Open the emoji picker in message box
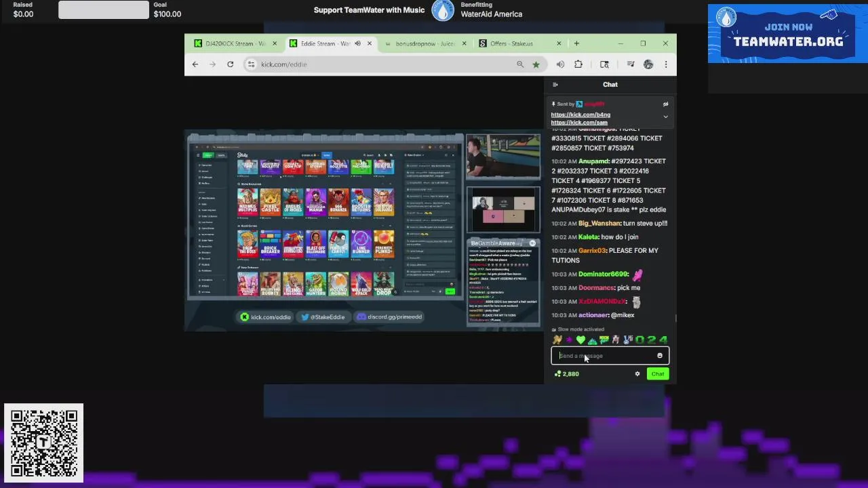The image size is (868, 488). pyautogui.click(x=660, y=356)
